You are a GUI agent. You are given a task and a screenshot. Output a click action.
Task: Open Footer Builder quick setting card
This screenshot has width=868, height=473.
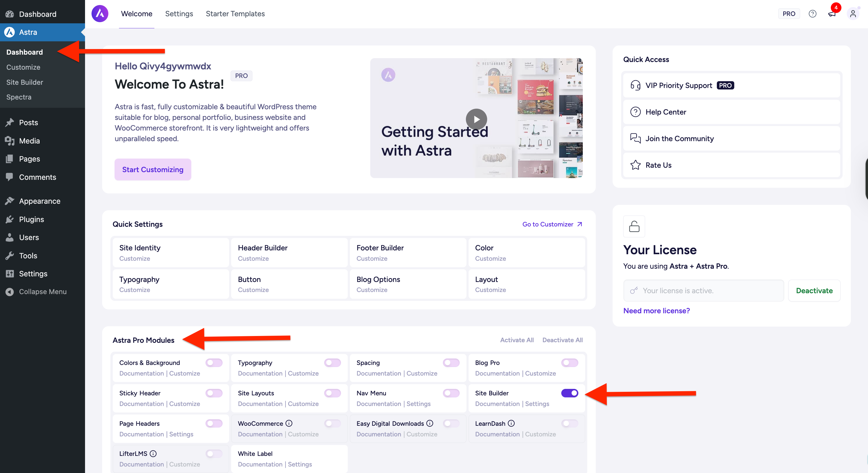408,253
